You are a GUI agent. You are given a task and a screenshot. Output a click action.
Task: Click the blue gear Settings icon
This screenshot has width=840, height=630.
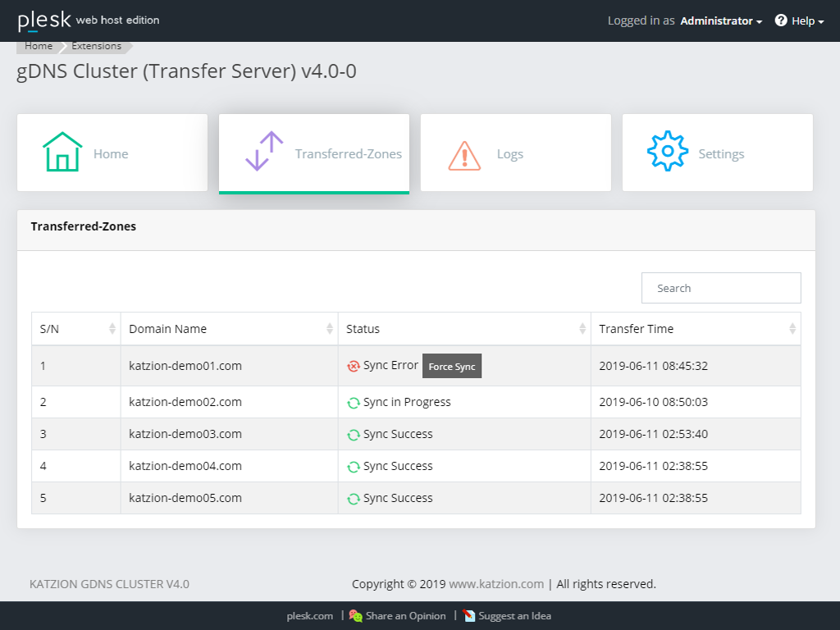coord(668,151)
